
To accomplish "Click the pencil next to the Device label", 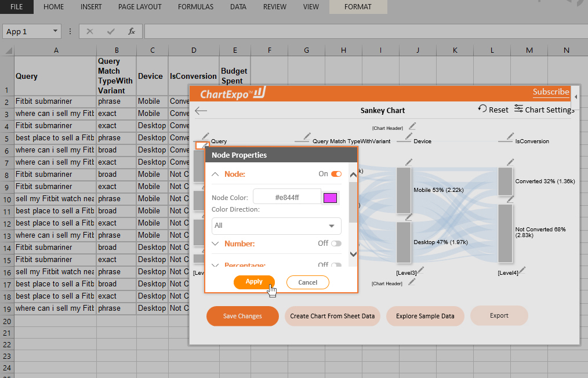I will [408, 136].
